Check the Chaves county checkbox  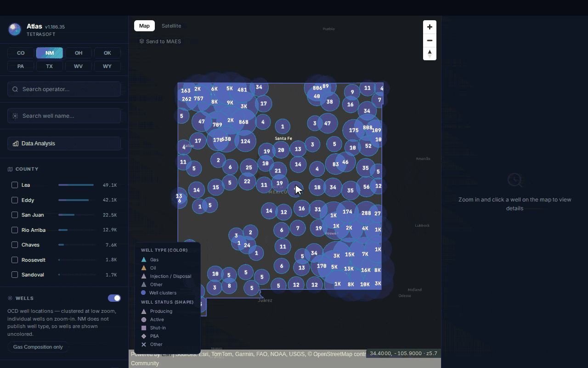tap(15, 245)
